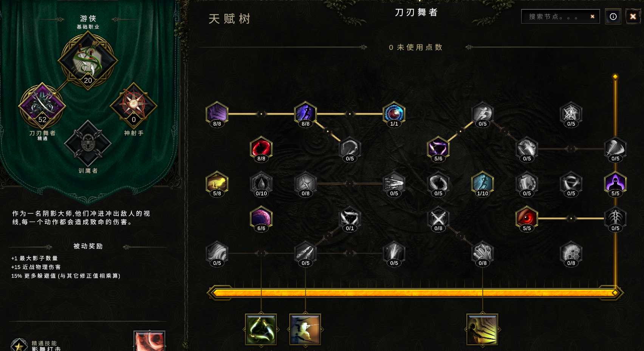Clear the node search with the X
Image resolution: width=644 pixels, height=351 pixels.
pos(592,17)
